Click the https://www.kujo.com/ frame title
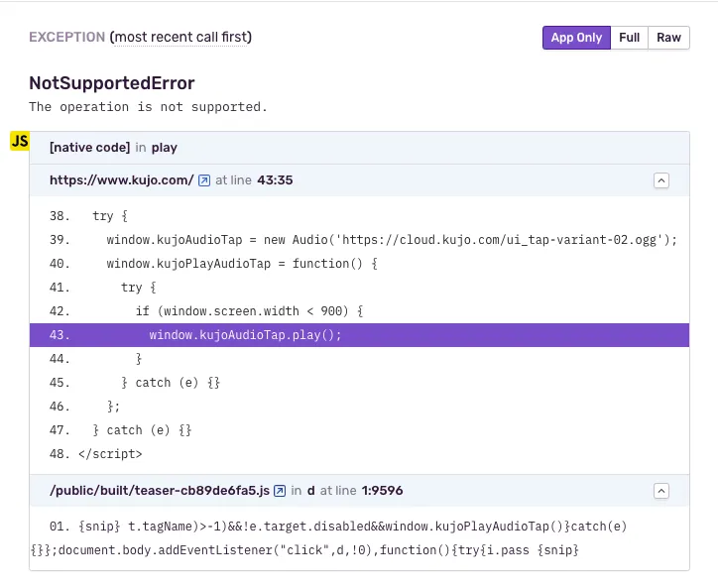Viewport: 718px width, 588px height. pos(121,180)
